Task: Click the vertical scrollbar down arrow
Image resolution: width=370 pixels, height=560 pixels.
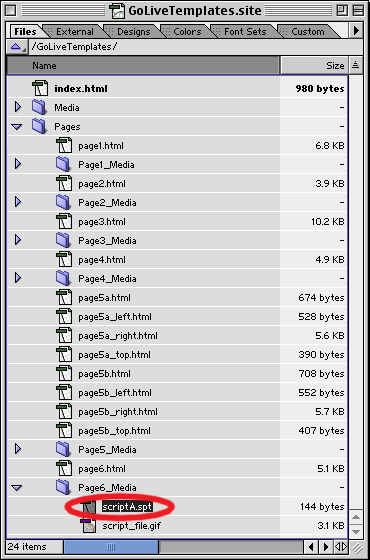Action: click(355, 531)
